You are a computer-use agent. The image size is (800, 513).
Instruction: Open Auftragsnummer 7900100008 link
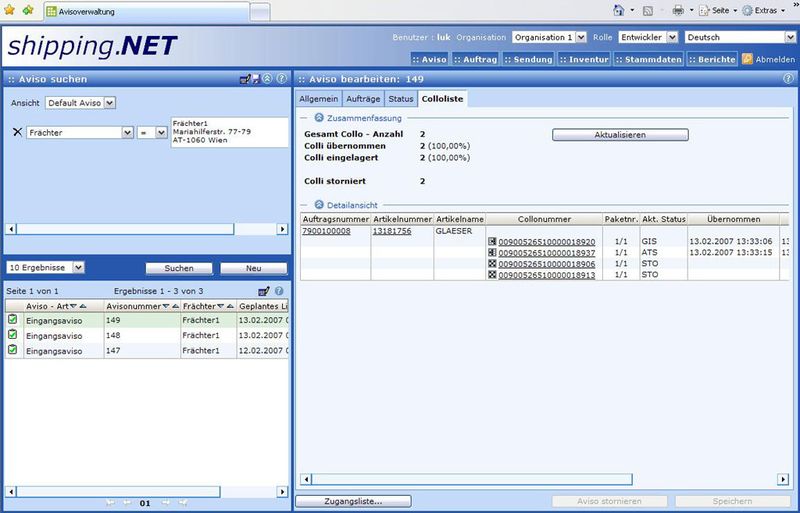[327, 231]
